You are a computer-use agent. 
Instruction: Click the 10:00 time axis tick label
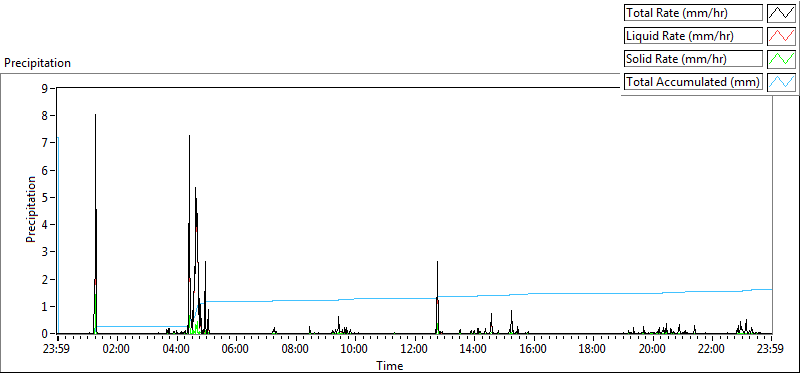[x=355, y=350]
